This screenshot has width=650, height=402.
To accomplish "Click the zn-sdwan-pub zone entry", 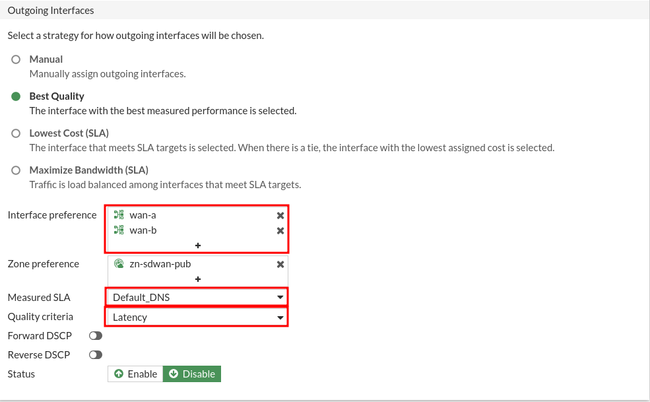I will point(160,264).
